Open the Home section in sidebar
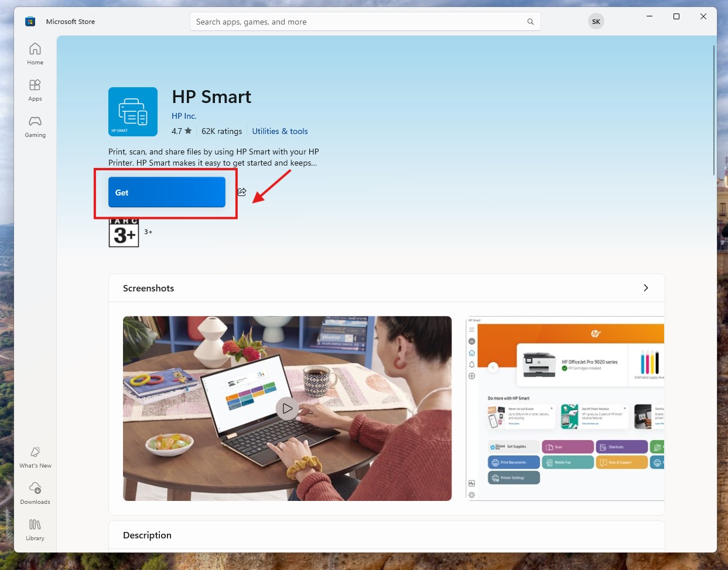The width and height of the screenshot is (728, 570). tap(35, 54)
